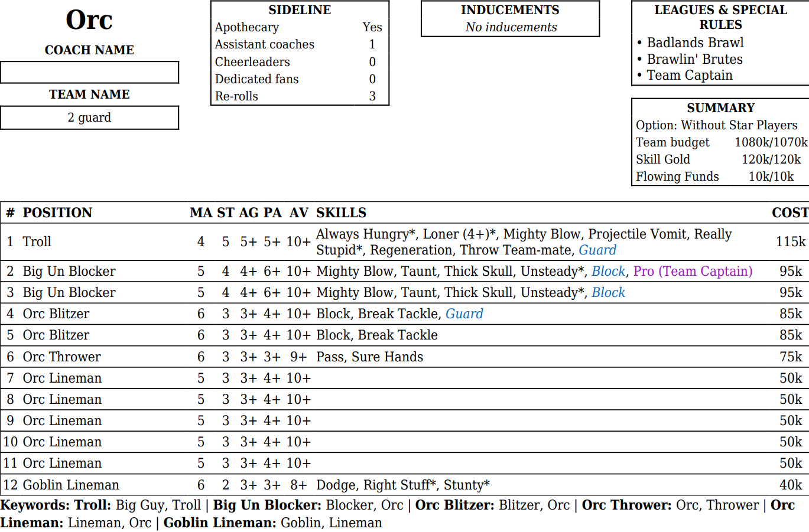
Task: Click 'Option: Without Star Players' line
Action: click(717, 125)
